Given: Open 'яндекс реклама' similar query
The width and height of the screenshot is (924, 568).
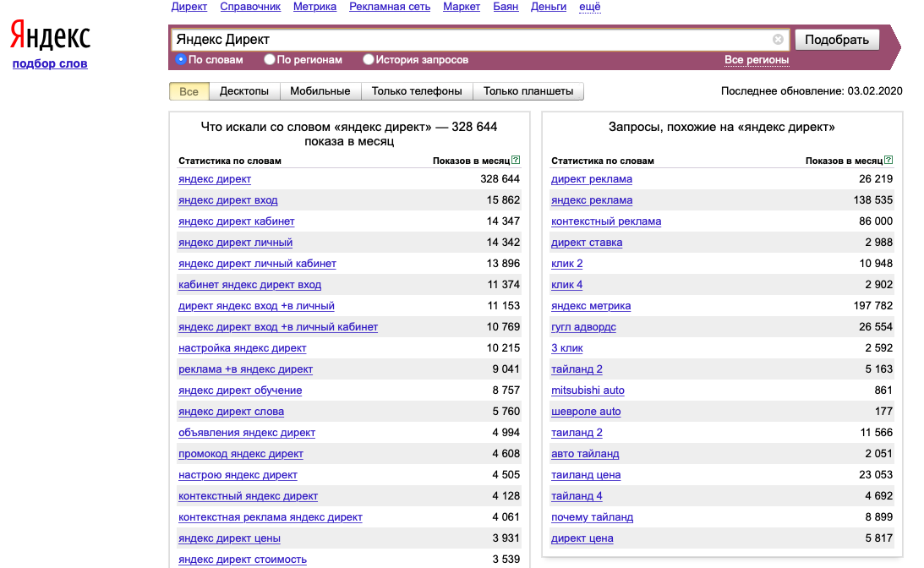Looking at the screenshot, I should point(592,200).
